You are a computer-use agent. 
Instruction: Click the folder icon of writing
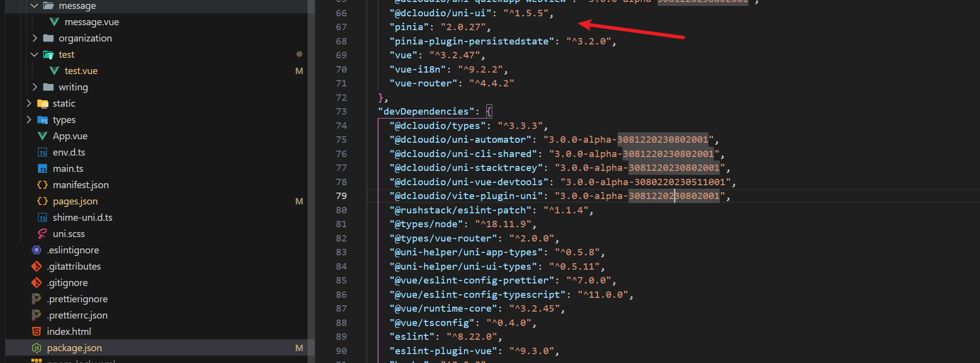(x=48, y=87)
